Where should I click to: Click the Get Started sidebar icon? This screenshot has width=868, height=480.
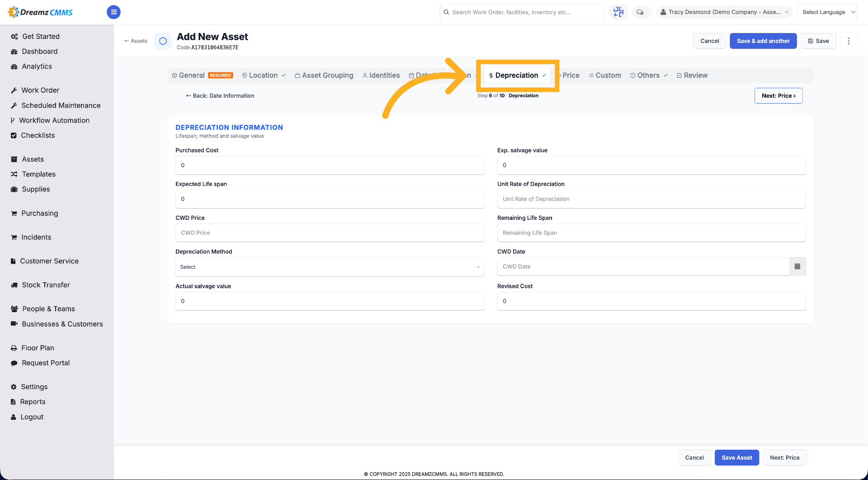[14, 37]
